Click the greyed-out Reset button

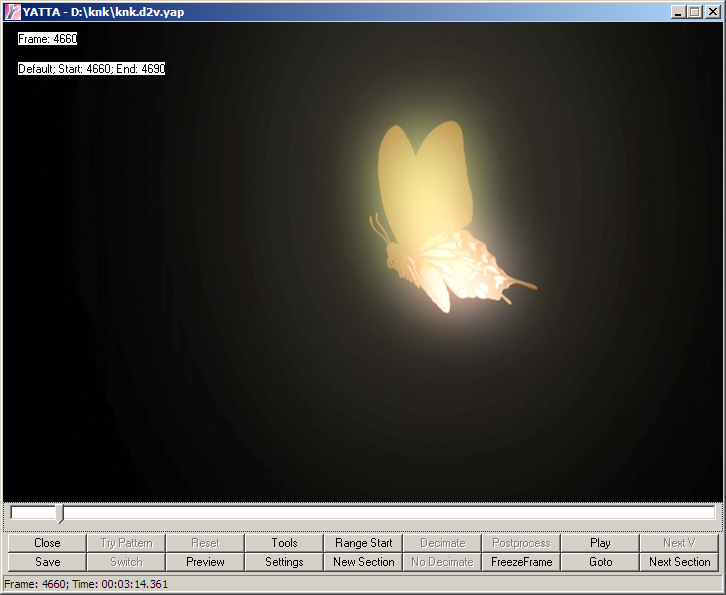click(205, 543)
